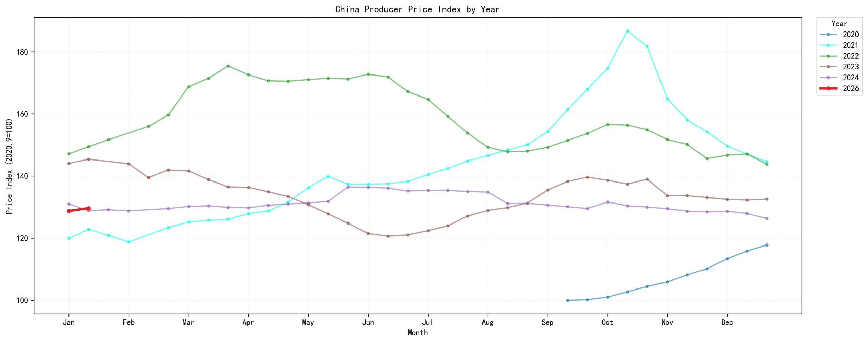The width and height of the screenshot is (868, 342).
Task: Select the lowest point of the brown 2023 line
Action: pos(388,236)
